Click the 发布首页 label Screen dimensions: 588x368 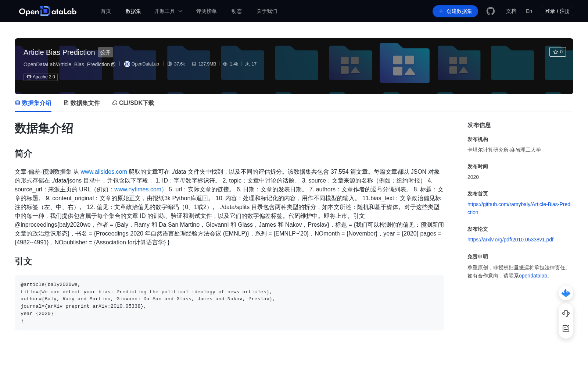pos(478,194)
